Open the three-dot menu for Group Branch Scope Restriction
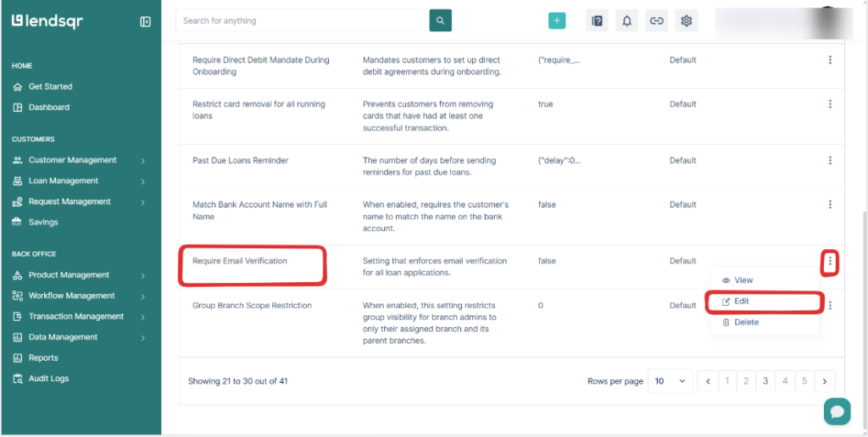868x437 pixels. pyautogui.click(x=830, y=306)
